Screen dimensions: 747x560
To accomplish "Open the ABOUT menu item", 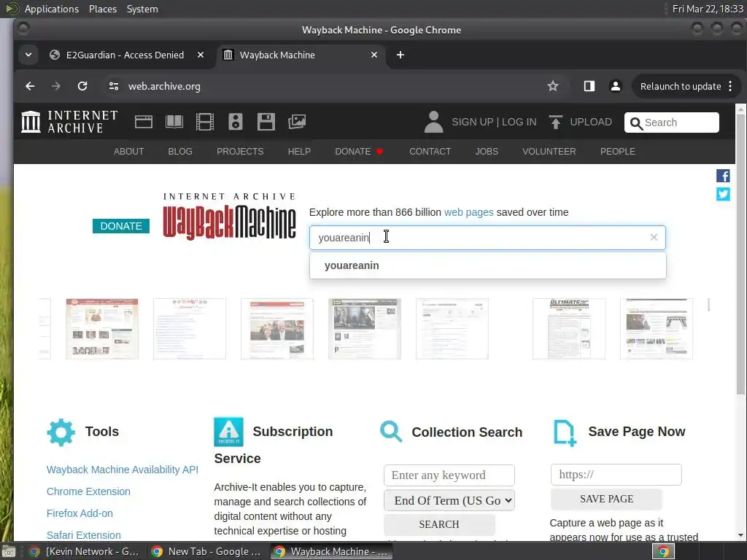I will click(128, 152).
